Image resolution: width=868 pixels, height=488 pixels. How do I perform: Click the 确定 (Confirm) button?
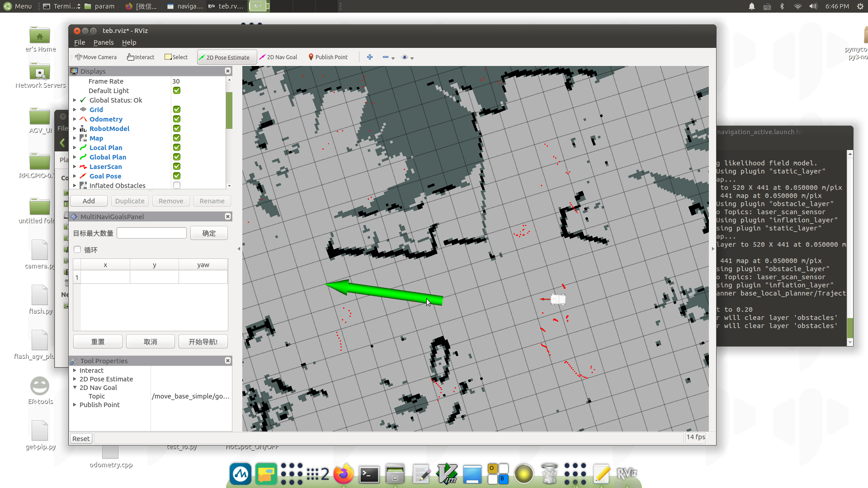(209, 232)
